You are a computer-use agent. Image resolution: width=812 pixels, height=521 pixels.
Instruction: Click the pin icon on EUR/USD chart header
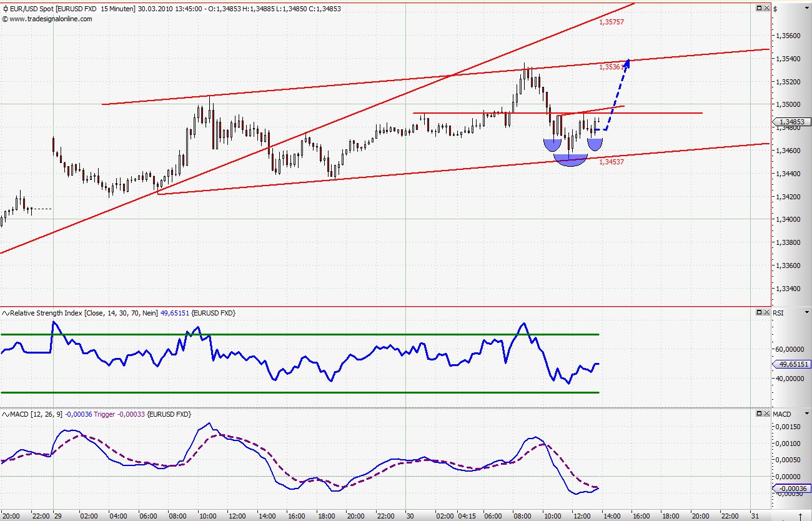point(4,8)
